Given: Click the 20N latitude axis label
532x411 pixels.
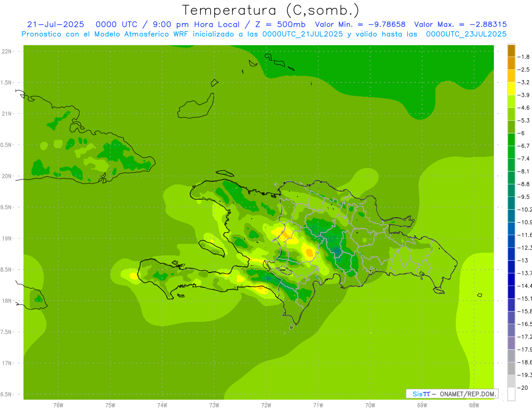Looking at the screenshot, I should [x=8, y=176].
